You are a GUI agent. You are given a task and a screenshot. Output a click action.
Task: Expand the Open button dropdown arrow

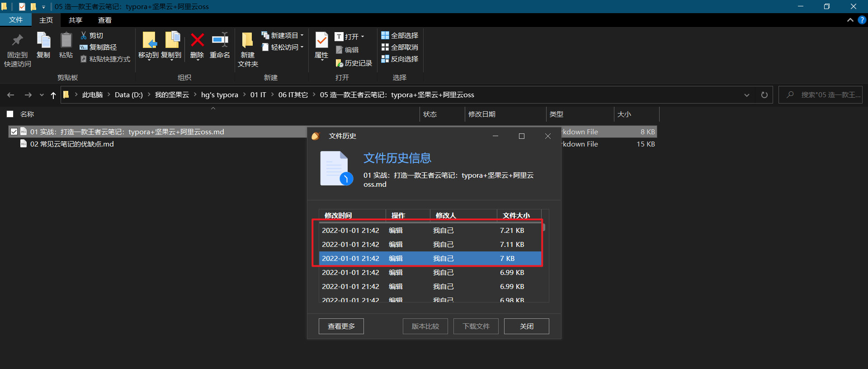point(363,37)
